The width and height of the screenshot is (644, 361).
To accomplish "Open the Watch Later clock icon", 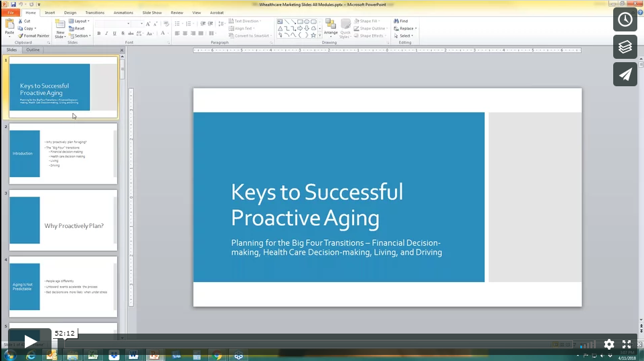I will 625,19.
